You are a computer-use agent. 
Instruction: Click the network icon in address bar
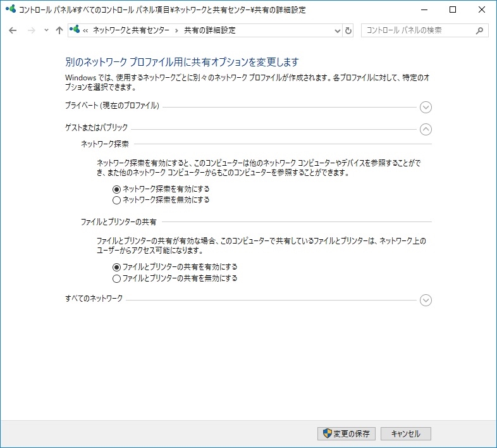click(x=75, y=30)
